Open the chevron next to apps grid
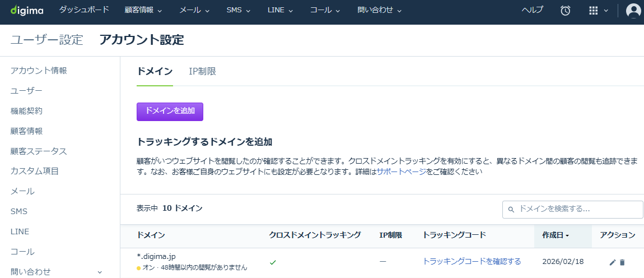This screenshot has height=278, width=644. pyautogui.click(x=606, y=11)
